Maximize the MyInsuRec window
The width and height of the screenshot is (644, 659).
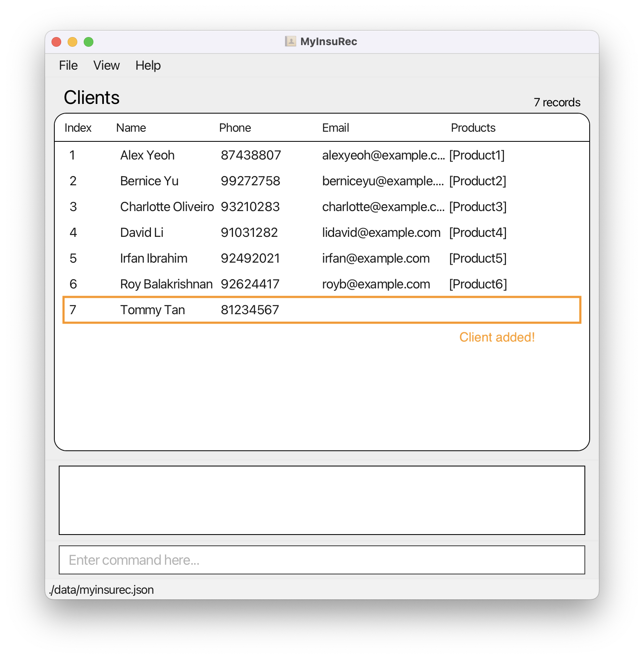[x=89, y=42]
